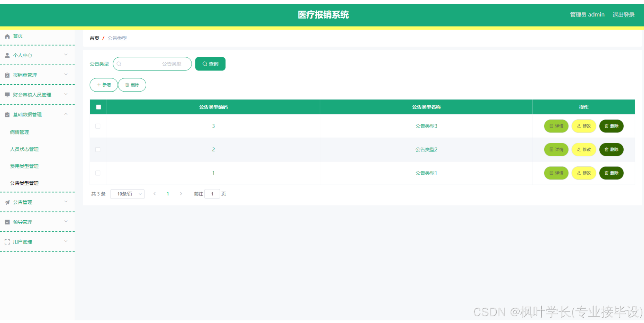Go to next page arrow
The height and width of the screenshot is (323, 644).
coord(181,194)
